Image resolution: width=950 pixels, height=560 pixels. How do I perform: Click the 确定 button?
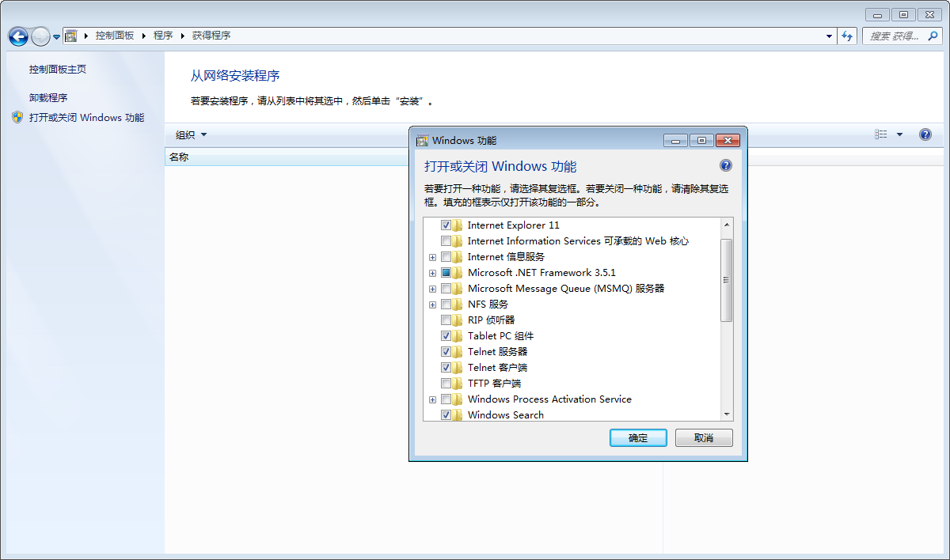pos(638,438)
